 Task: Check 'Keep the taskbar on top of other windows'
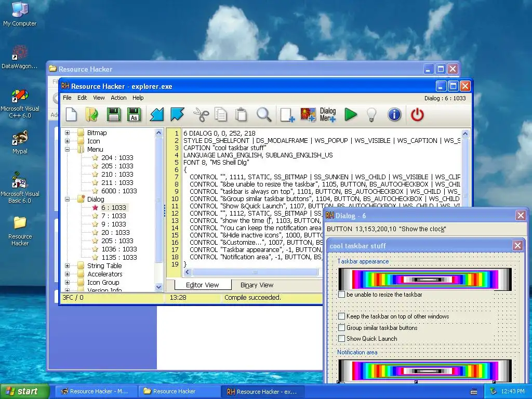click(342, 316)
